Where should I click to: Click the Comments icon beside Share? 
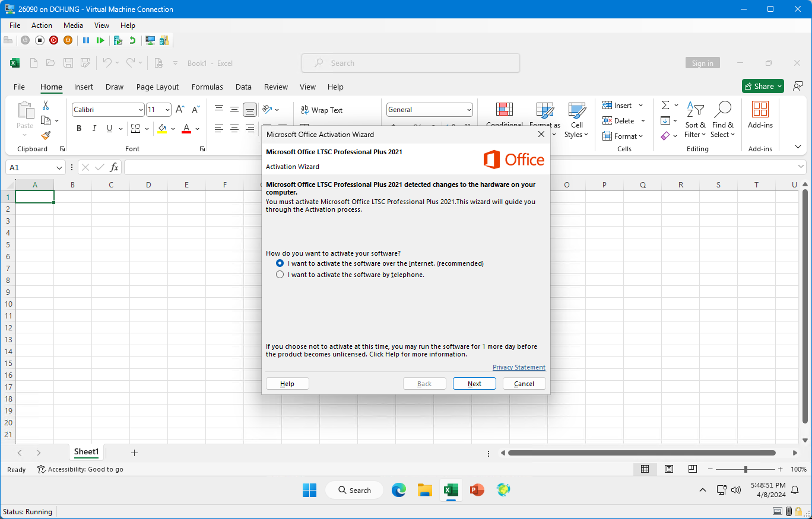(x=798, y=86)
